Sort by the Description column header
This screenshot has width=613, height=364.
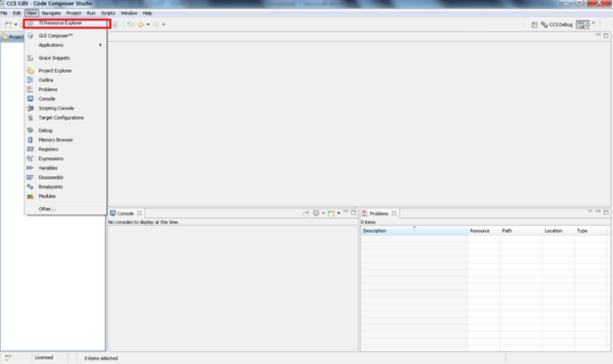(x=414, y=231)
